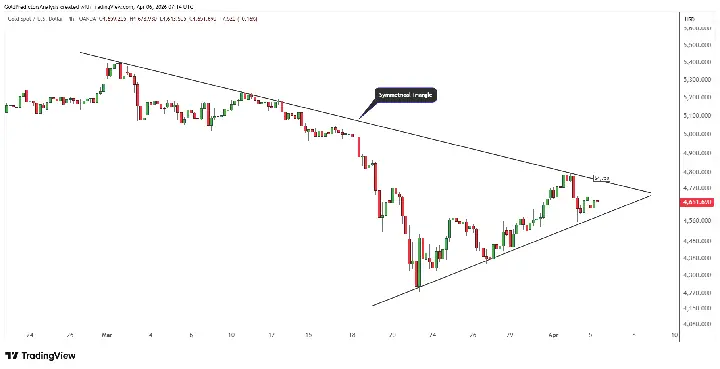Click the 4,500.000 price axis level
This screenshot has height=369, width=720.
(698, 221)
